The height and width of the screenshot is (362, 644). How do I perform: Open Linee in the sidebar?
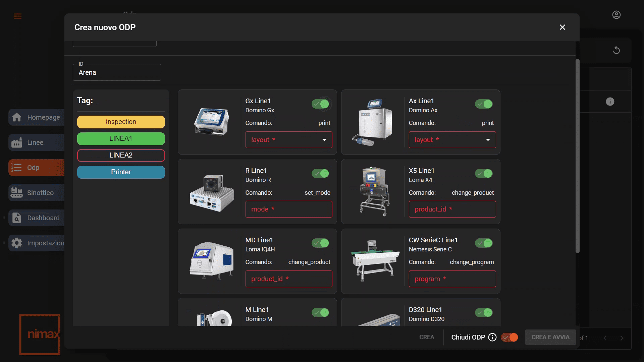[x=37, y=142]
